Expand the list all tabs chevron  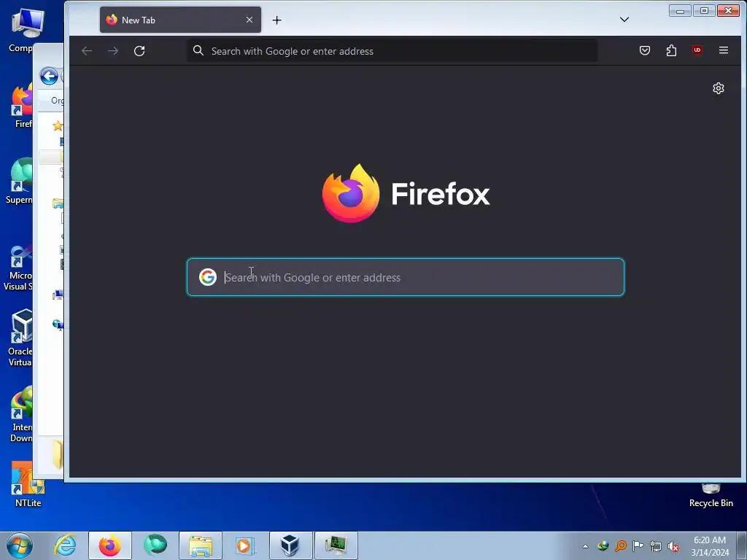point(624,20)
